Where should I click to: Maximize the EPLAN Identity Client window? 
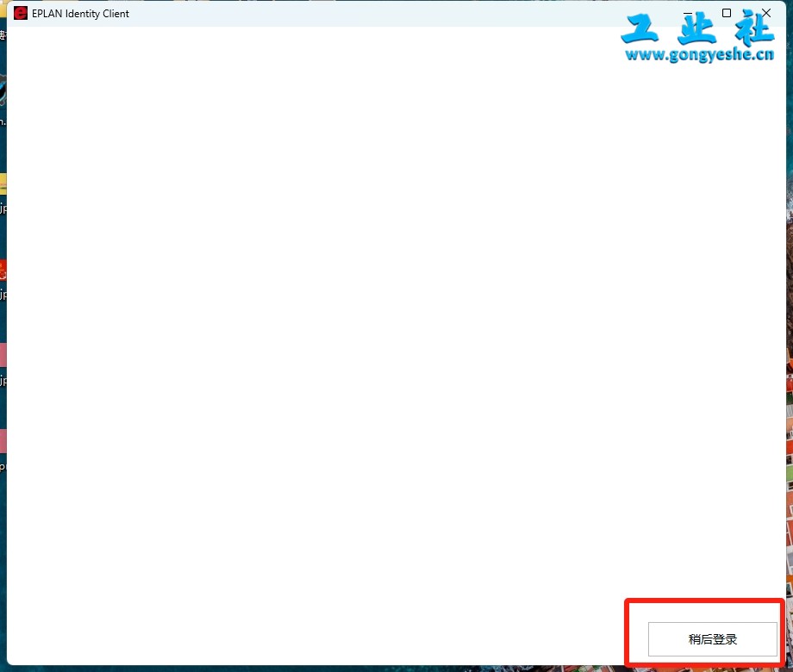coord(727,13)
